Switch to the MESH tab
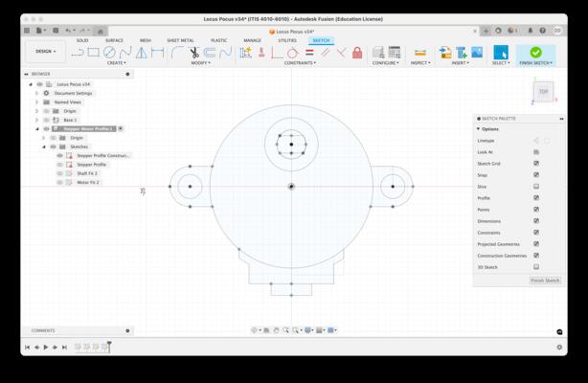588x383 pixels. pyautogui.click(x=146, y=40)
